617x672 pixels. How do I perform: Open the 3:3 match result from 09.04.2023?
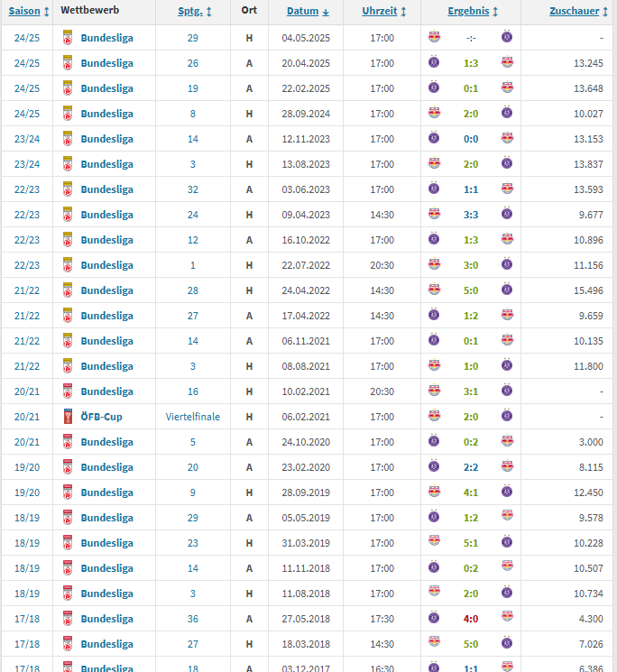click(471, 215)
